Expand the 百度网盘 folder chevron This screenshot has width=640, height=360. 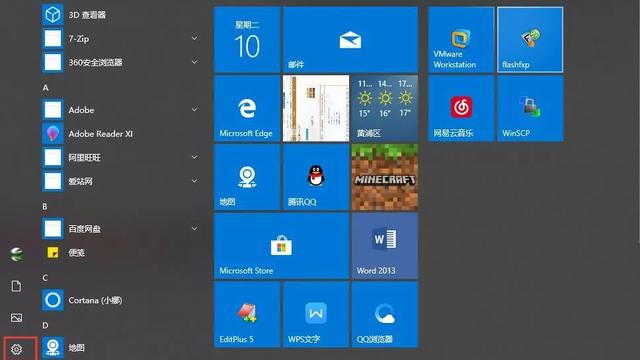[194, 229]
